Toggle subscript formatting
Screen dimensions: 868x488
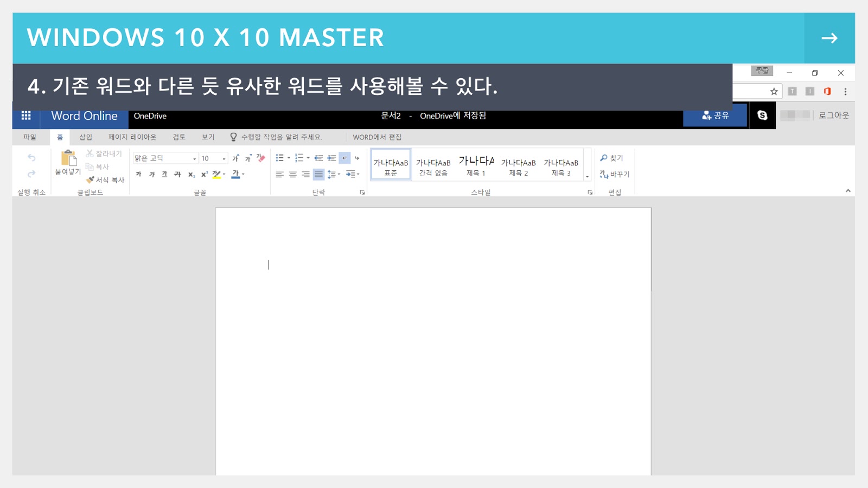coord(191,175)
